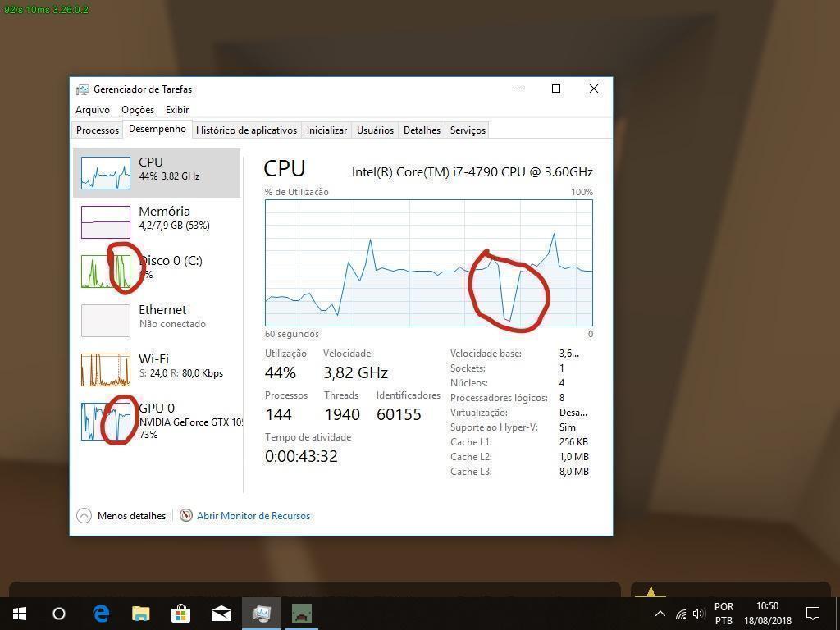Switch to the Inicializar tab
The width and height of the screenshot is (840, 630).
pyautogui.click(x=326, y=130)
